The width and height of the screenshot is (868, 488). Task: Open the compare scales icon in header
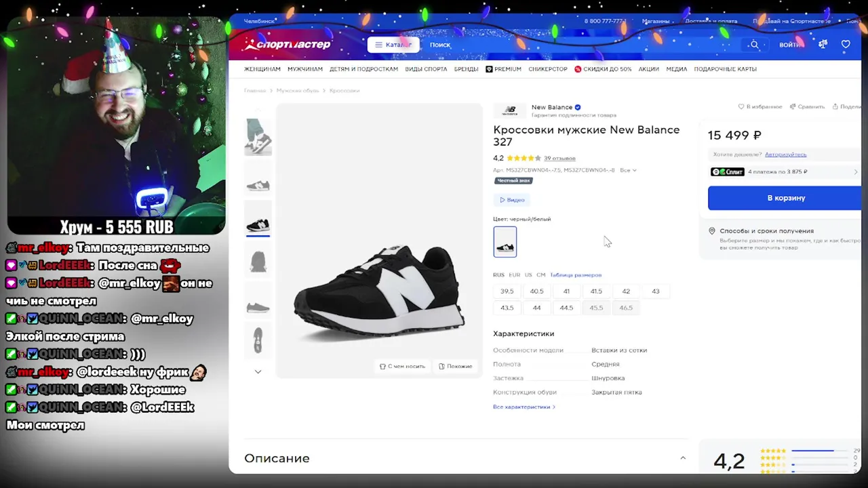[823, 44]
